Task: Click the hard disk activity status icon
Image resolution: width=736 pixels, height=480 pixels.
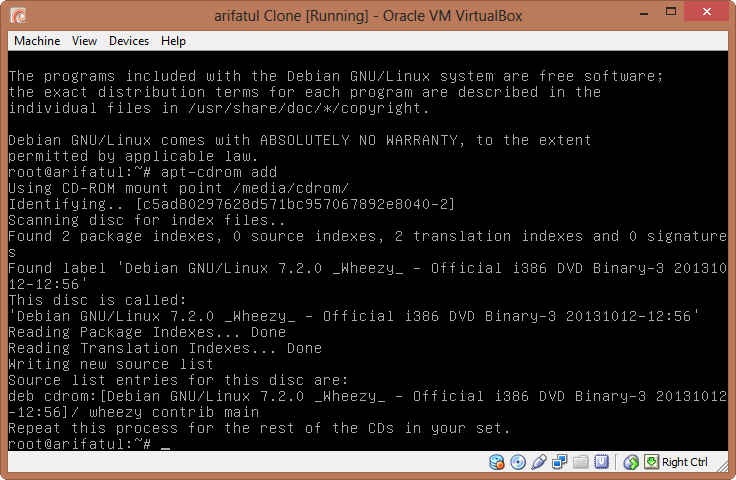Action: click(x=497, y=462)
